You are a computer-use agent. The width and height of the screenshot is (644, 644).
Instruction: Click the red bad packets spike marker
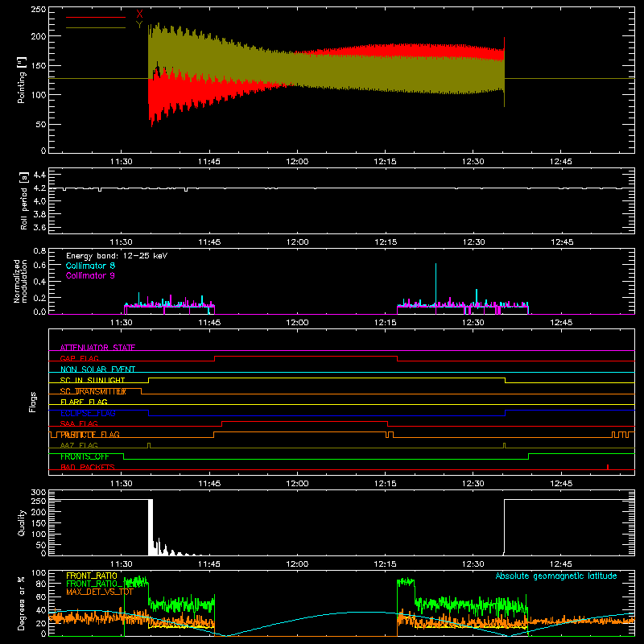pyautogui.click(x=608, y=467)
